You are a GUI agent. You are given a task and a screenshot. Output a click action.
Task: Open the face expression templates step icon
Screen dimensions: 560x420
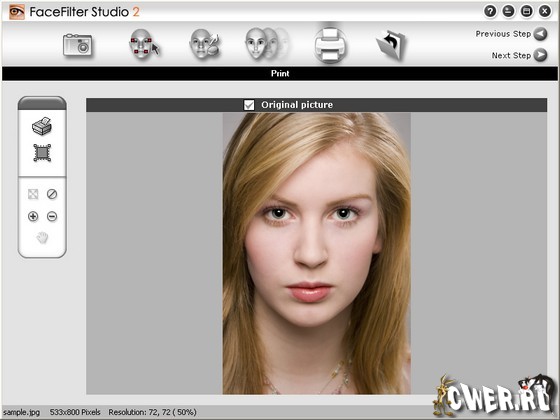267,44
